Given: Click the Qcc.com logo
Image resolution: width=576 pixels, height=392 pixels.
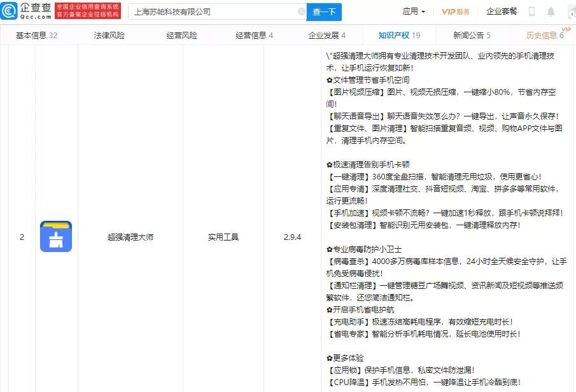Looking at the screenshot, I should (x=26, y=11).
